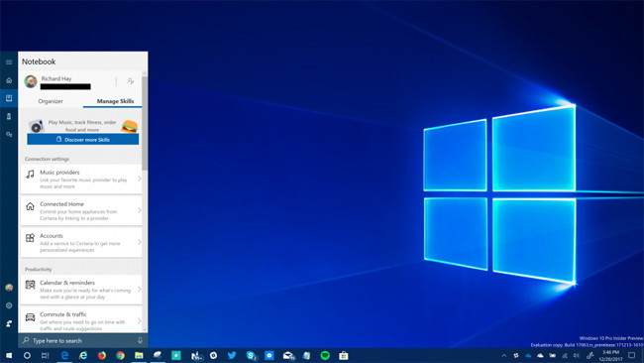The height and width of the screenshot is (363, 644).
Task: Click the car icon beside Commute & traffic
Action: tap(30, 317)
